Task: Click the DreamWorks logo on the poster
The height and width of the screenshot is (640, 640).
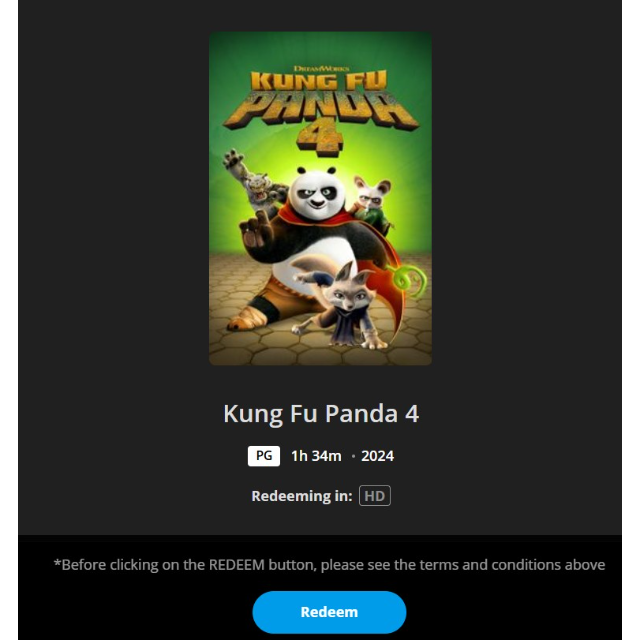Action: coord(321,68)
